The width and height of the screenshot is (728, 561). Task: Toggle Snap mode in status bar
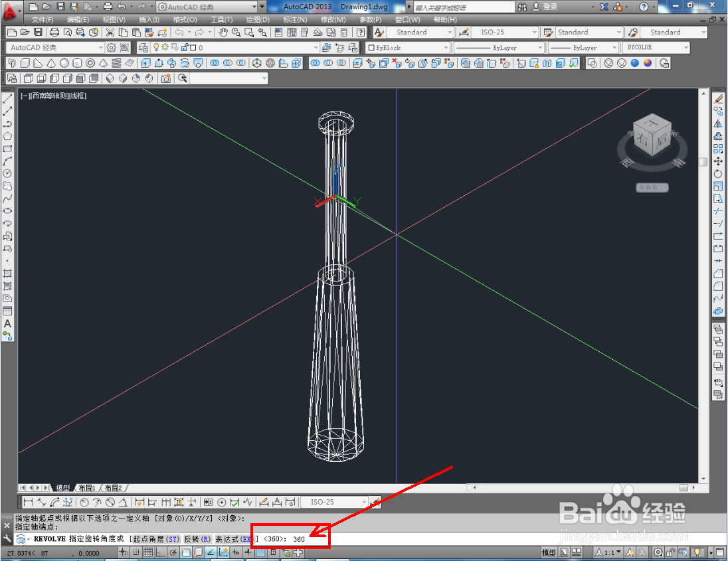pos(136,552)
